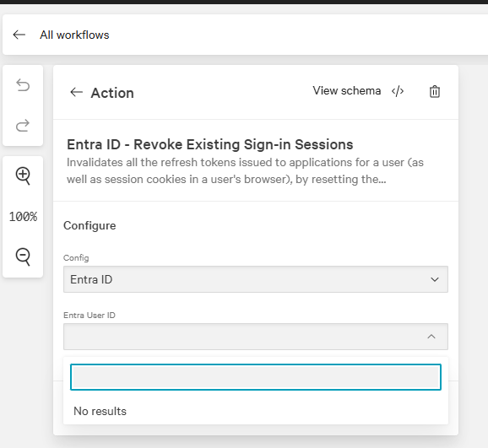
Task: Expand the truncated action description text
Action: (245, 170)
